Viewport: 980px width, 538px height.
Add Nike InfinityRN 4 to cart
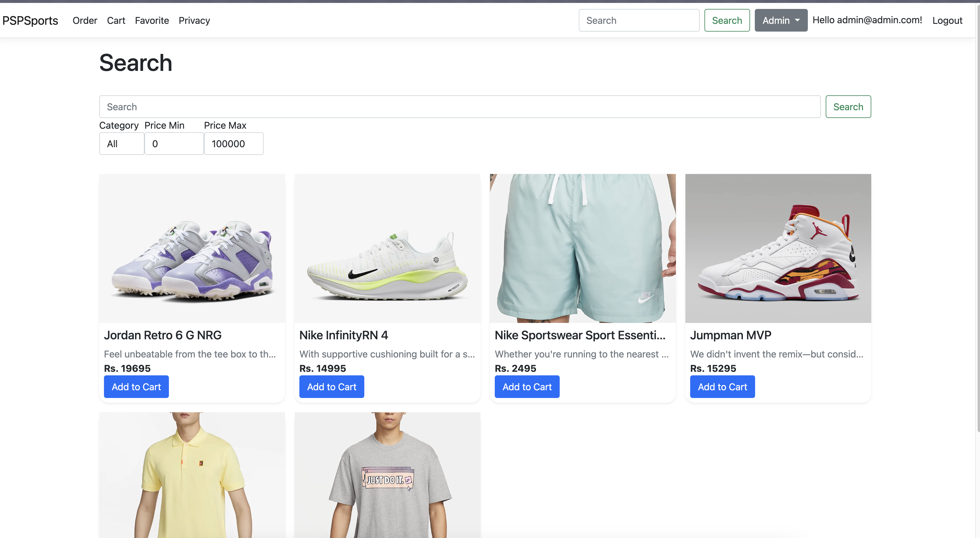click(331, 387)
